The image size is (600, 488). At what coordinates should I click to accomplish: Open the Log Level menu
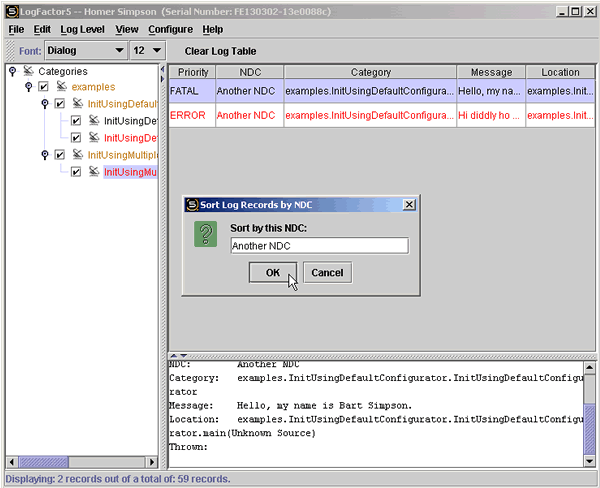click(82, 29)
